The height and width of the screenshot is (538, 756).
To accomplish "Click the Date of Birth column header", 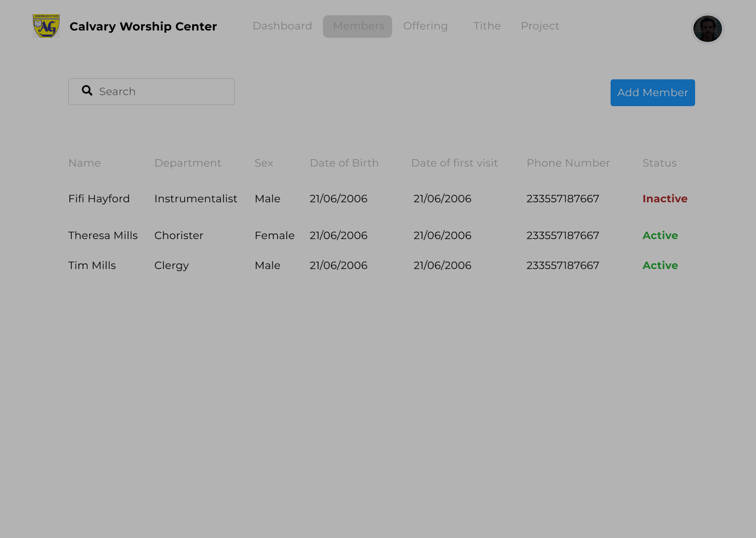I will (x=344, y=163).
